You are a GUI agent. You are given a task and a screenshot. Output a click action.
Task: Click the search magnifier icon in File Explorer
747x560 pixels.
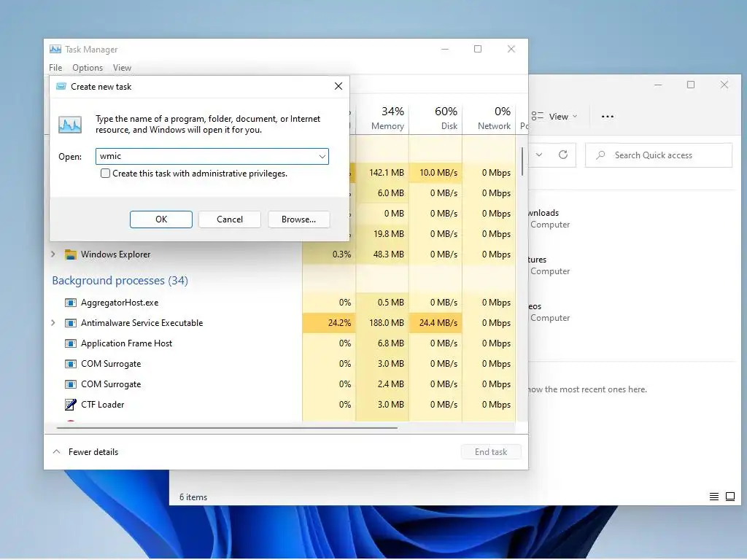601,155
